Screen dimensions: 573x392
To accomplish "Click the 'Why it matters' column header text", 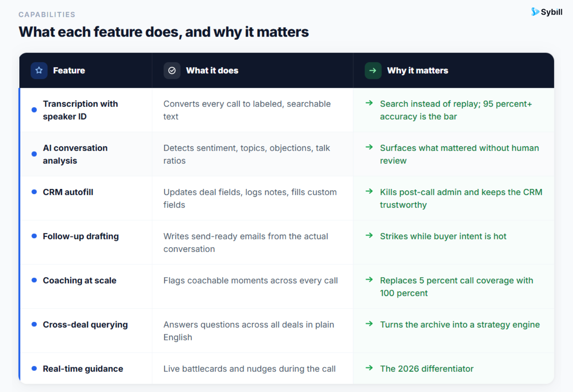I will point(418,71).
